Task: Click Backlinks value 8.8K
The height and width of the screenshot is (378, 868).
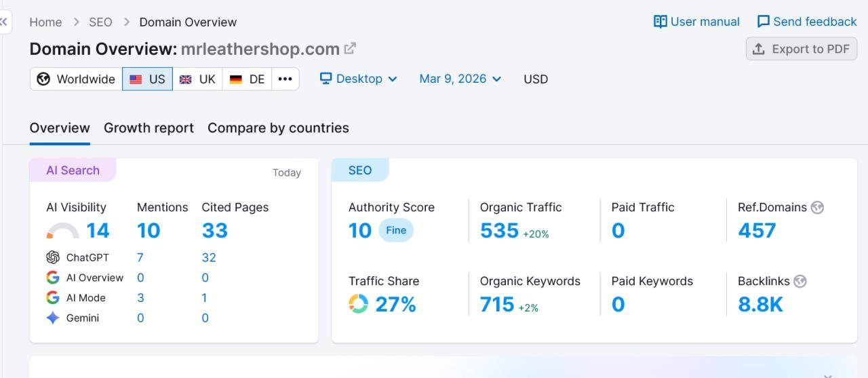Action: (x=760, y=304)
